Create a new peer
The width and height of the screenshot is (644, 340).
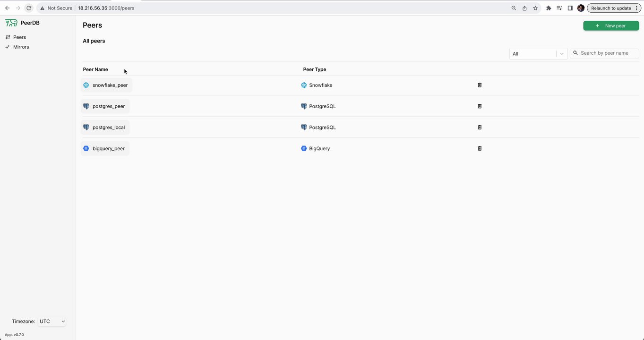(611, 25)
